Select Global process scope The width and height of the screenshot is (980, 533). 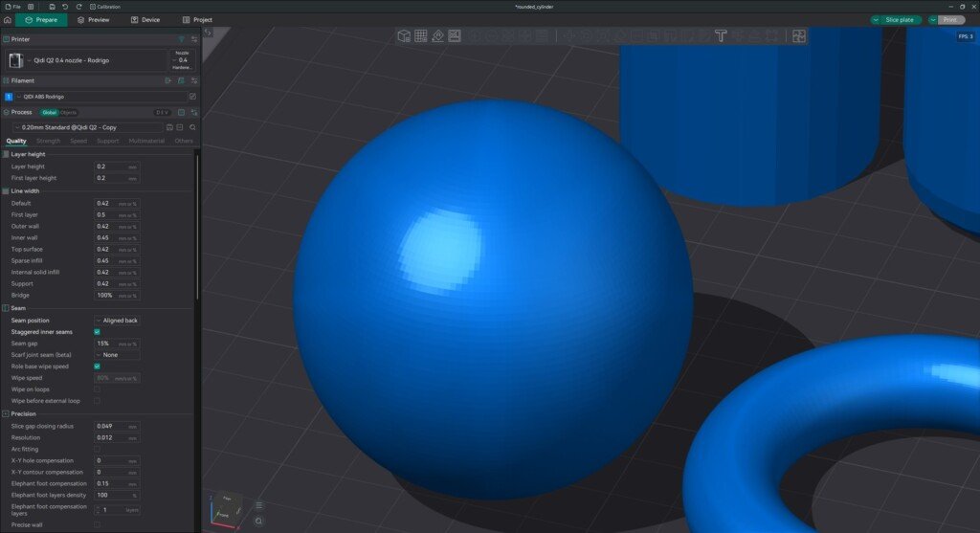click(50, 113)
